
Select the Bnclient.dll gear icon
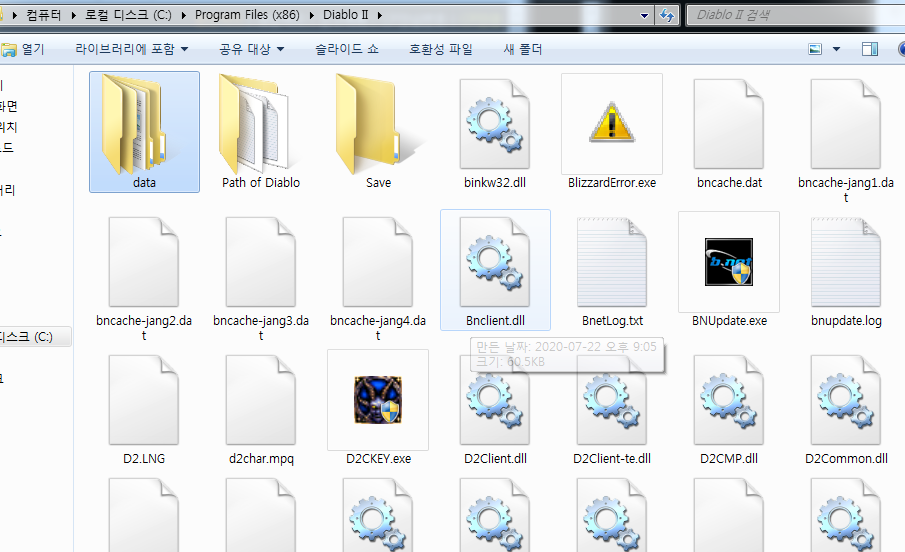tap(495, 262)
